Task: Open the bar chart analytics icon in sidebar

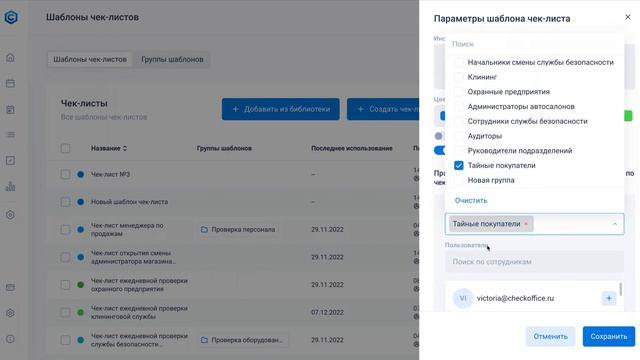Action: 11,187
